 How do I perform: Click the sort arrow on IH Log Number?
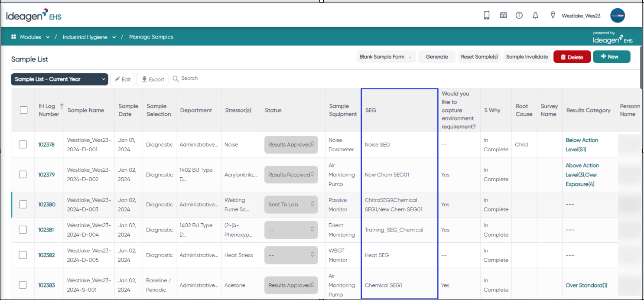[x=62, y=106]
